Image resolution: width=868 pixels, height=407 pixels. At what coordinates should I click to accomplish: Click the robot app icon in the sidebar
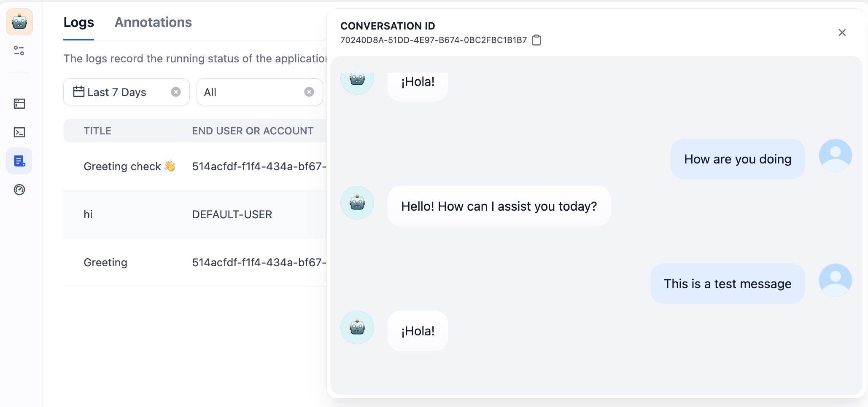point(19,22)
